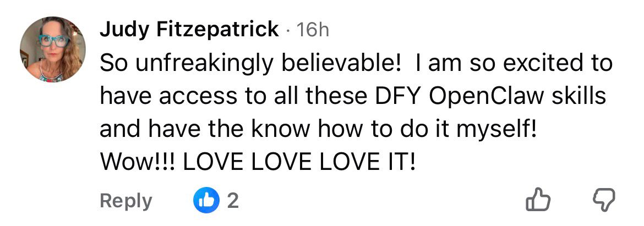644x226 pixels.
Task: View the reaction count of 2
Action: click(x=233, y=201)
